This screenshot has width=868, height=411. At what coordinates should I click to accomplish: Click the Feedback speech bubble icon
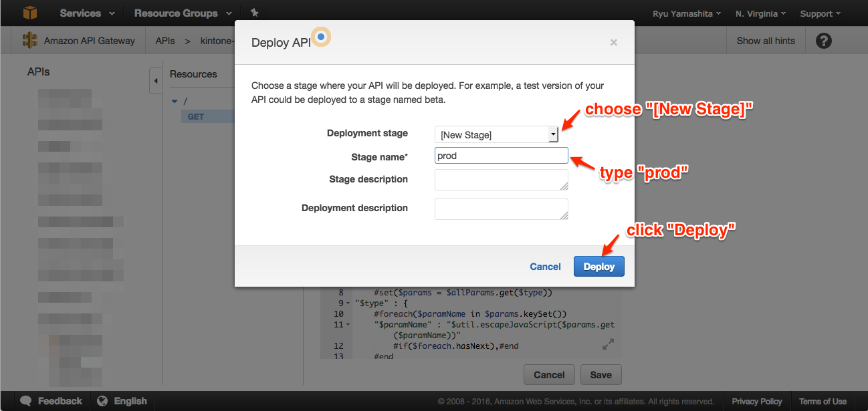[26, 401]
